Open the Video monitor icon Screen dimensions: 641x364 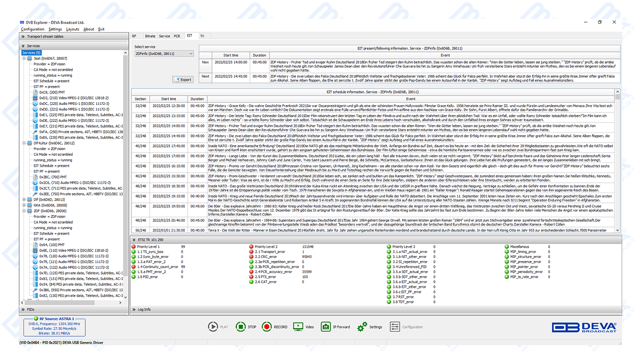coord(298,326)
